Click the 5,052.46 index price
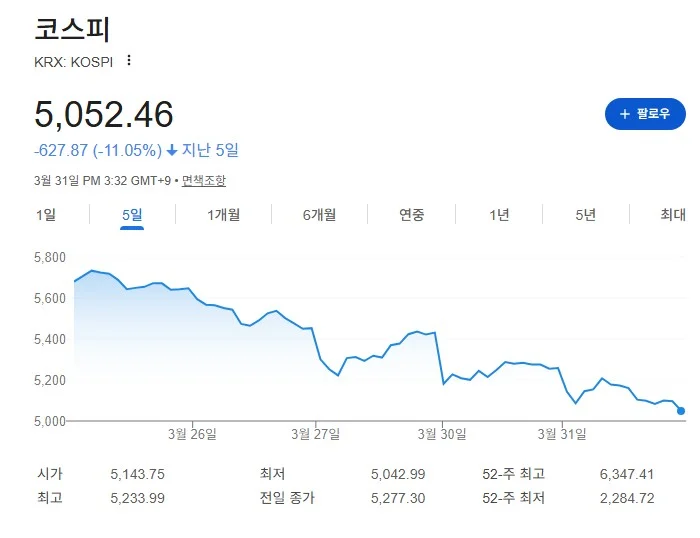The height and width of the screenshot is (538, 700). click(104, 114)
